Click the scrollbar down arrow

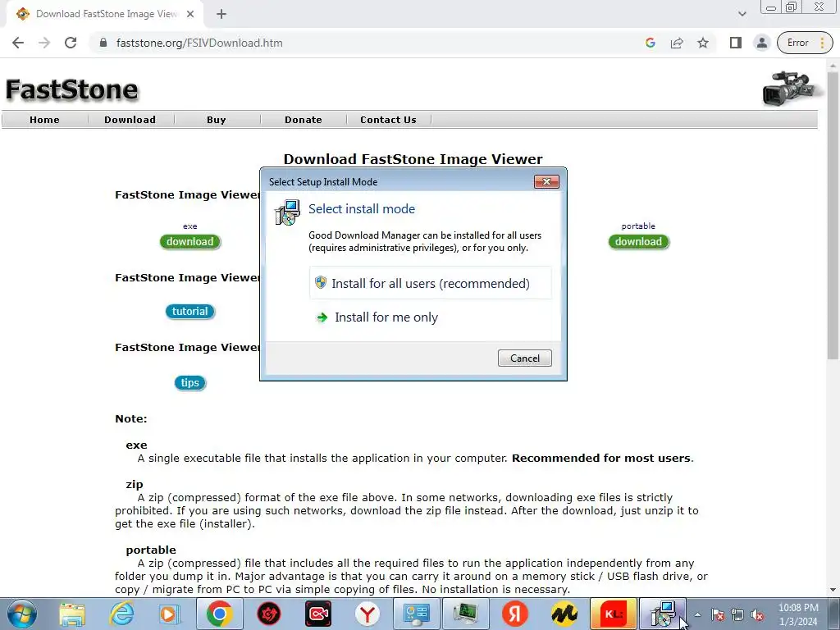tap(833, 590)
